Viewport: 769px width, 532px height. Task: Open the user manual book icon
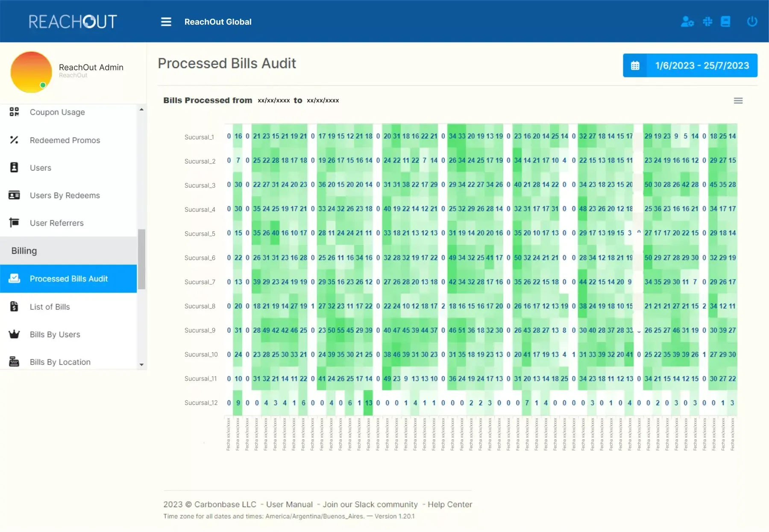click(x=725, y=21)
